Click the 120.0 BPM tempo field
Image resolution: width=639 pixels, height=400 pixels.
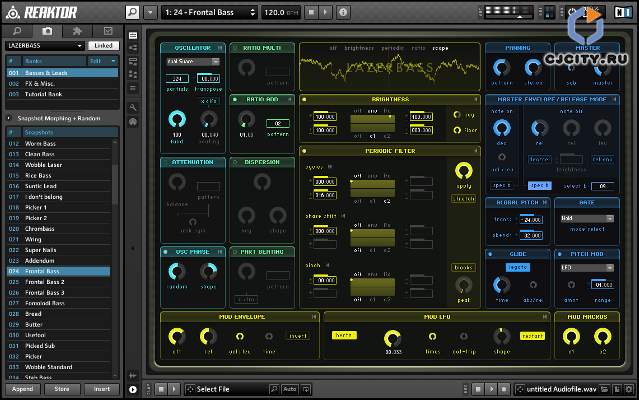[x=281, y=12]
